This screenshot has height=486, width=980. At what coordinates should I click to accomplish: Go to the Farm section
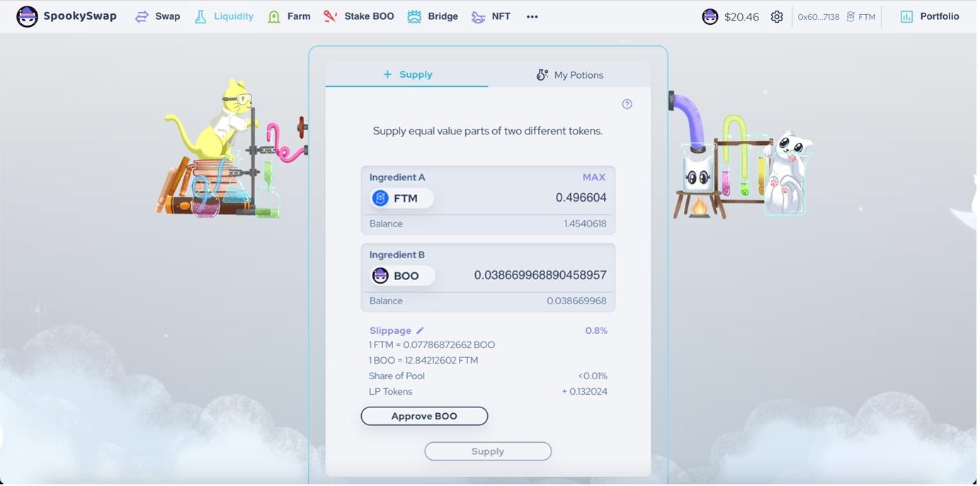[289, 16]
